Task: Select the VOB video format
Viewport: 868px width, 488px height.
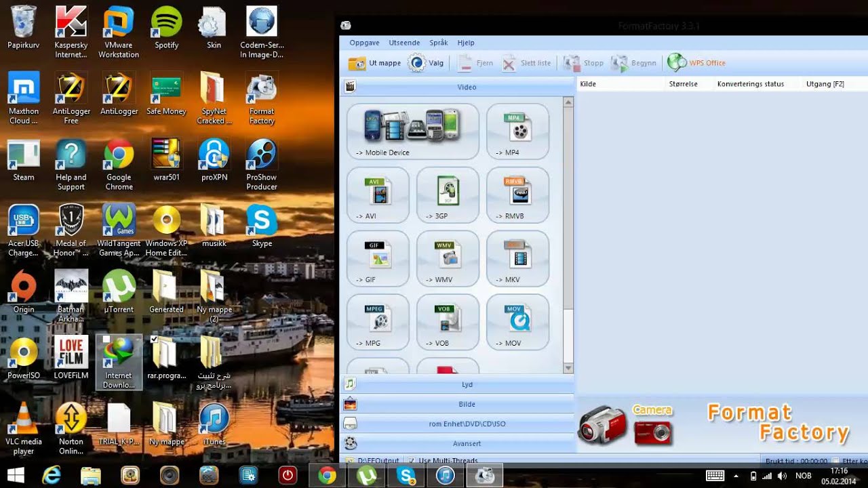Action: [448, 322]
